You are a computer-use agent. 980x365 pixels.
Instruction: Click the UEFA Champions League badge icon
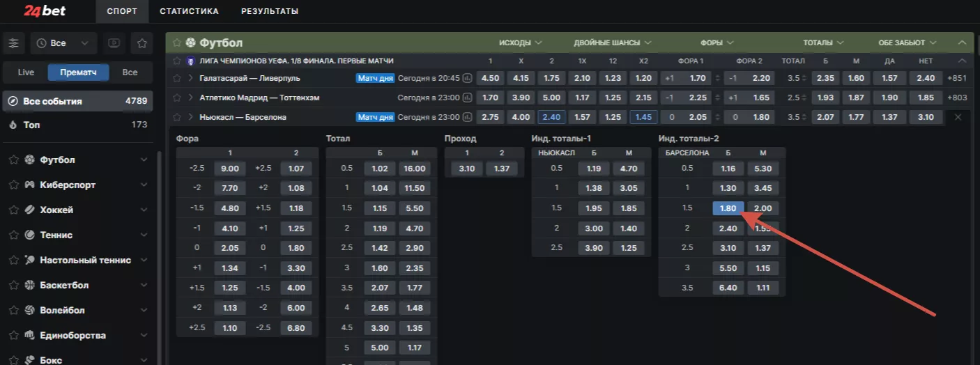tap(190, 61)
